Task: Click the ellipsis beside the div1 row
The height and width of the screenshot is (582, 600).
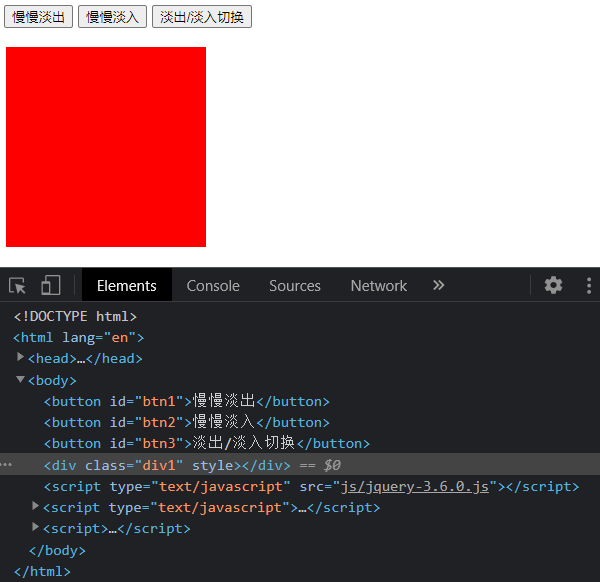Action: tap(6, 465)
